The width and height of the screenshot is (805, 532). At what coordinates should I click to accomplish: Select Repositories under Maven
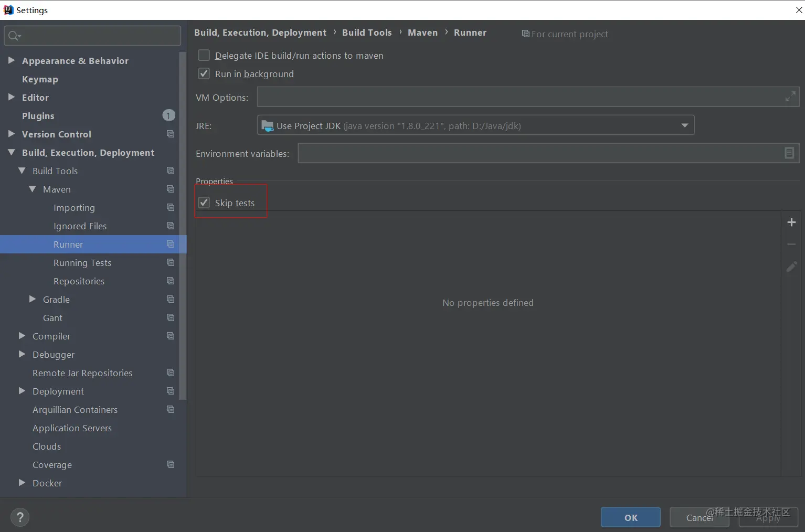(x=79, y=281)
